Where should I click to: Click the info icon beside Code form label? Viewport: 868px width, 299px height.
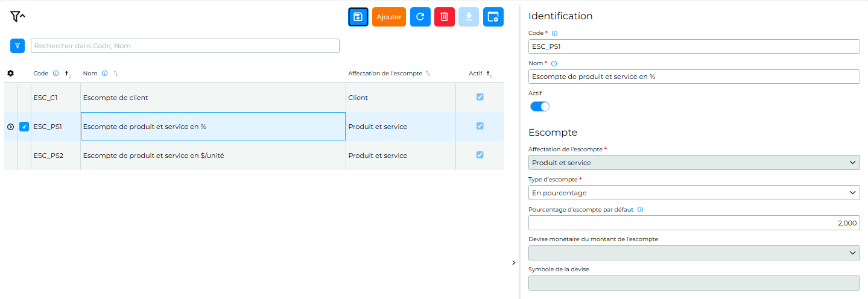pos(555,33)
